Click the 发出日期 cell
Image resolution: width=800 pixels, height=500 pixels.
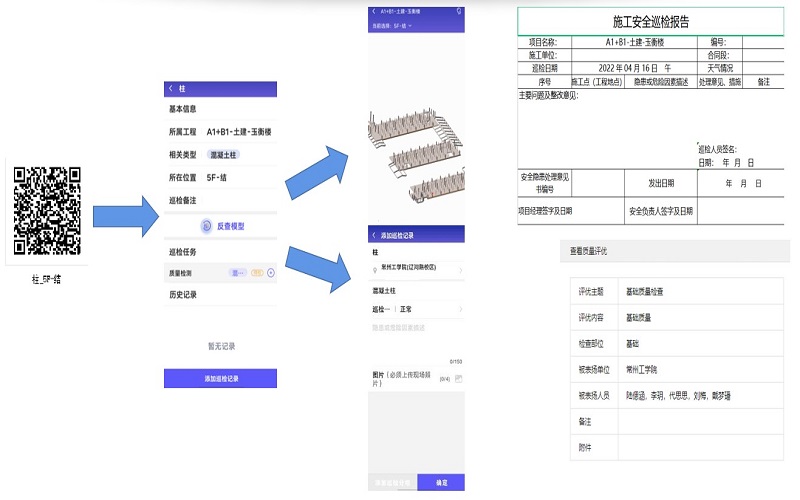click(x=661, y=183)
